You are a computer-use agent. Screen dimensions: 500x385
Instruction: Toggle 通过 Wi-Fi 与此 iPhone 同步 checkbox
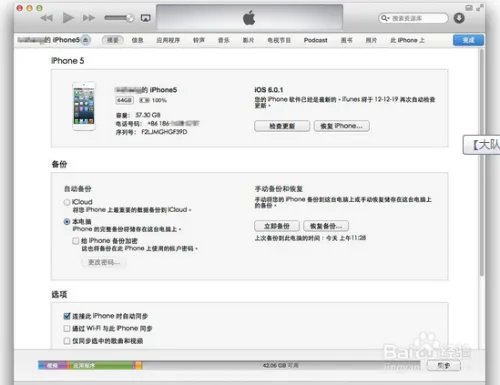tap(67, 329)
